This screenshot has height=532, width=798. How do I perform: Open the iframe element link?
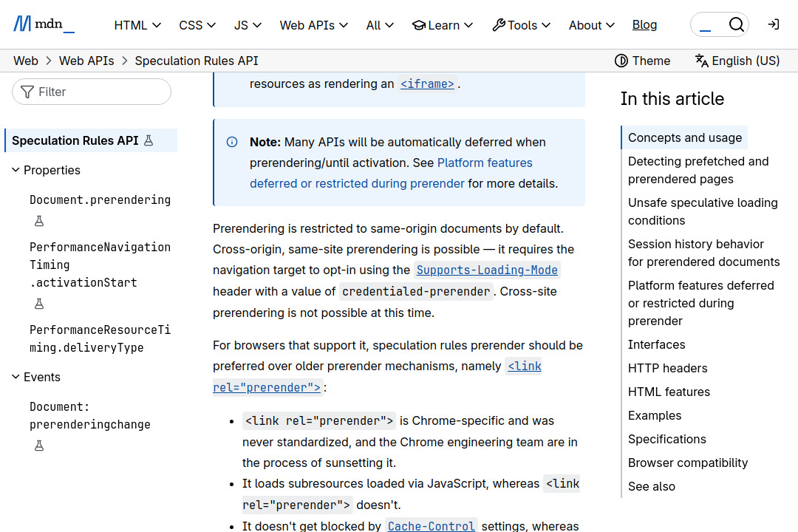[x=427, y=83]
